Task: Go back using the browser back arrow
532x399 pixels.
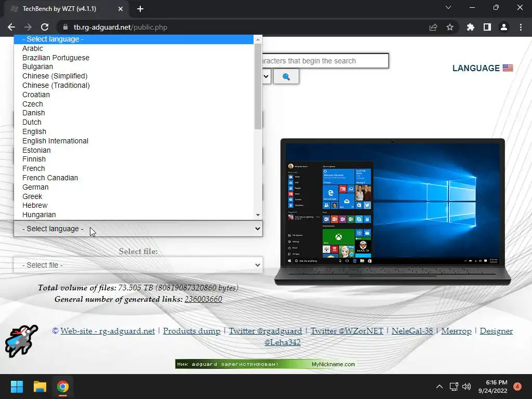Action: coord(11,27)
